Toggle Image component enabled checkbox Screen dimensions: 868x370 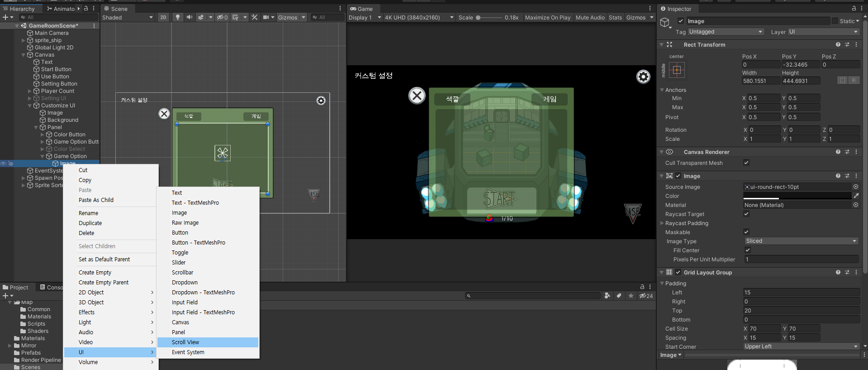[678, 176]
